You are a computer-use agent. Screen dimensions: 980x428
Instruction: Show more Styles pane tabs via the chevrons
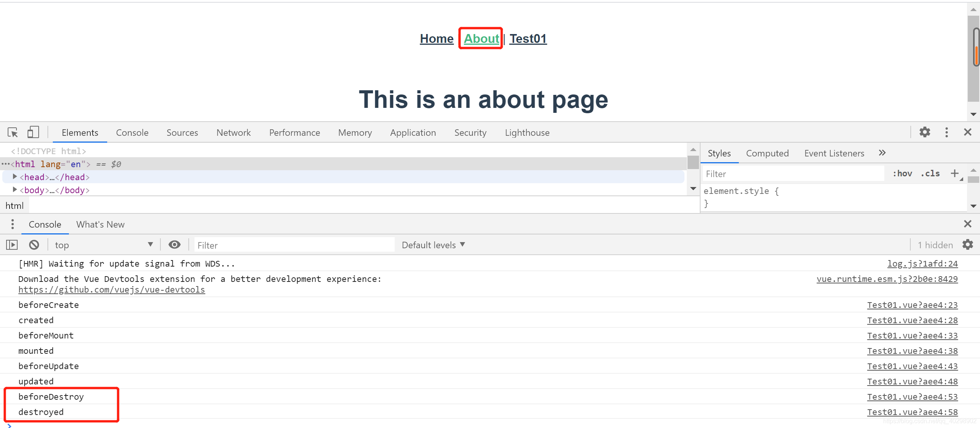click(x=882, y=153)
